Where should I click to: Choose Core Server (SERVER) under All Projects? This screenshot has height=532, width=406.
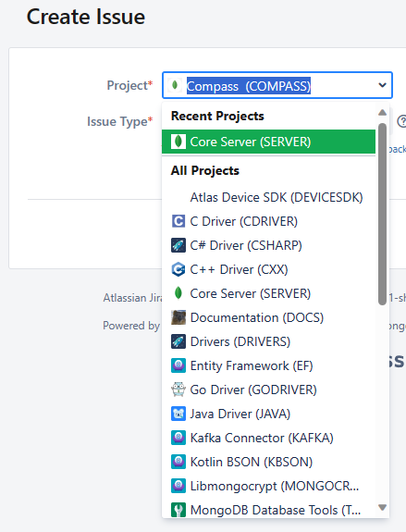pyautogui.click(x=268, y=294)
